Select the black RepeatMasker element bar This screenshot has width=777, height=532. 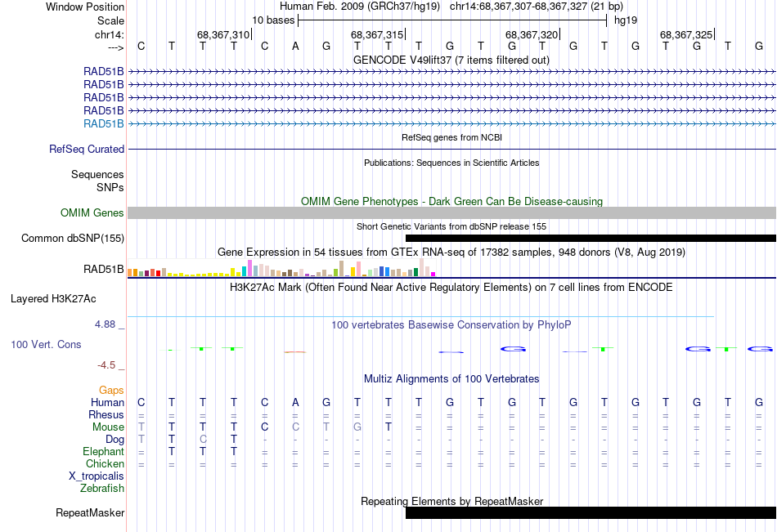pos(591,512)
